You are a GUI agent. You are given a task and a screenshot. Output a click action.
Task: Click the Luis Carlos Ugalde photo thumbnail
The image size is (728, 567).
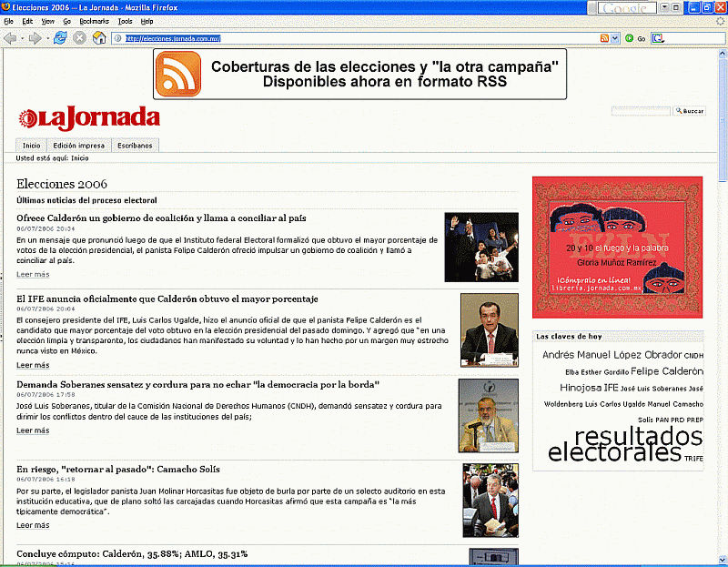point(490,330)
